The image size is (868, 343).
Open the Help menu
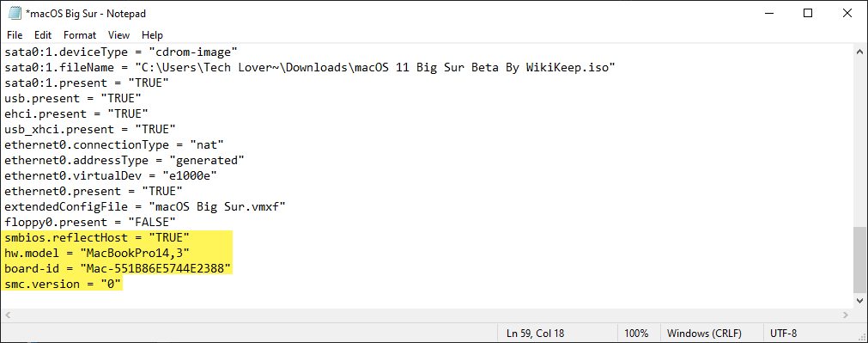tap(152, 35)
